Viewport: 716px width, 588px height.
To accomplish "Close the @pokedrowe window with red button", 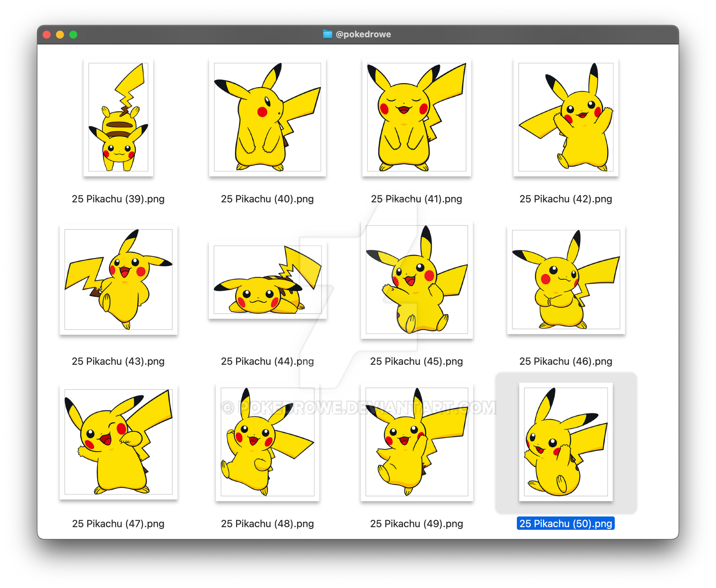I will [x=47, y=35].
